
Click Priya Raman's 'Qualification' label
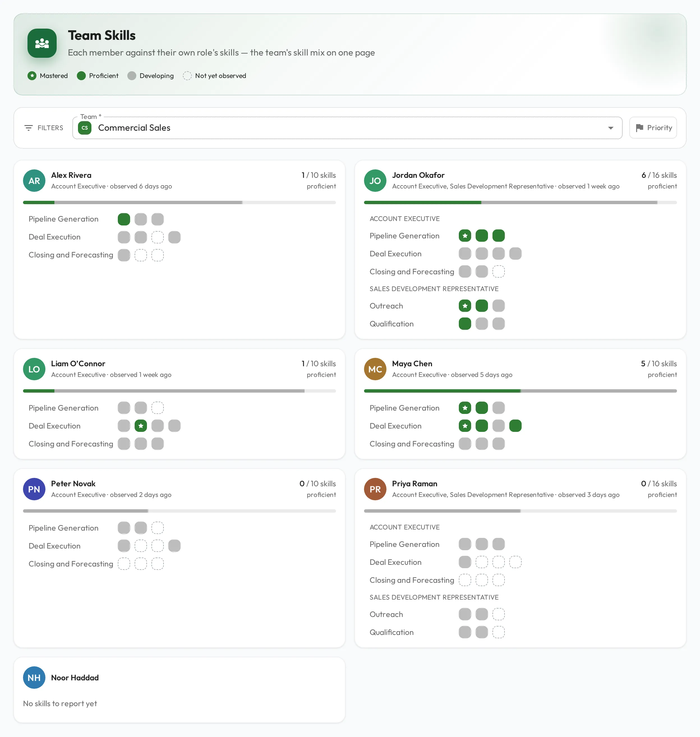392,632
